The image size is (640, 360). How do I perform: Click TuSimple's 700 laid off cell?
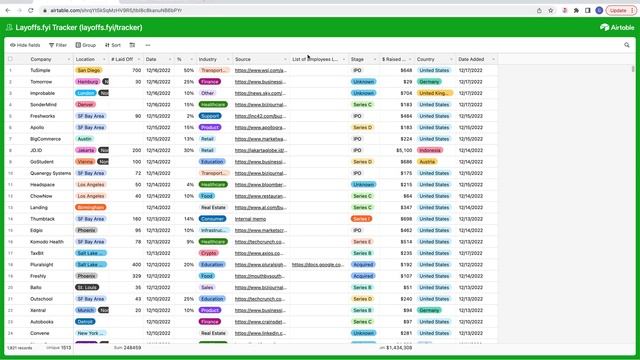[126, 70]
